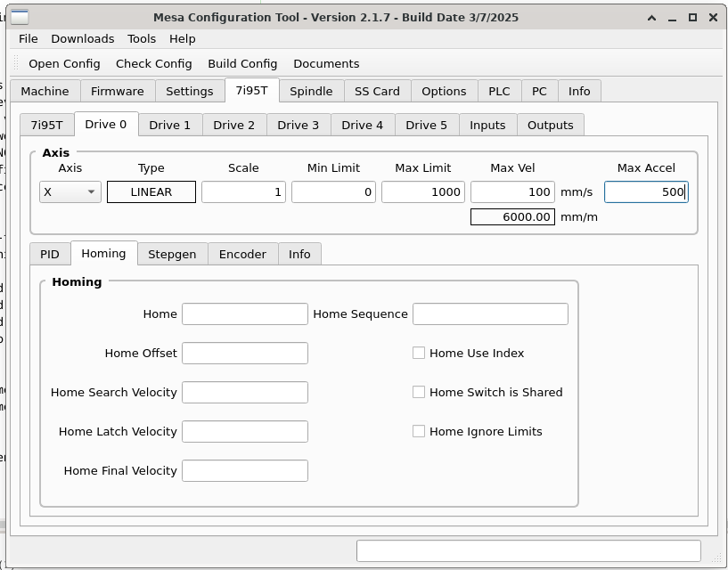
Task: Switch to the PLC tab
Action: 499,91
